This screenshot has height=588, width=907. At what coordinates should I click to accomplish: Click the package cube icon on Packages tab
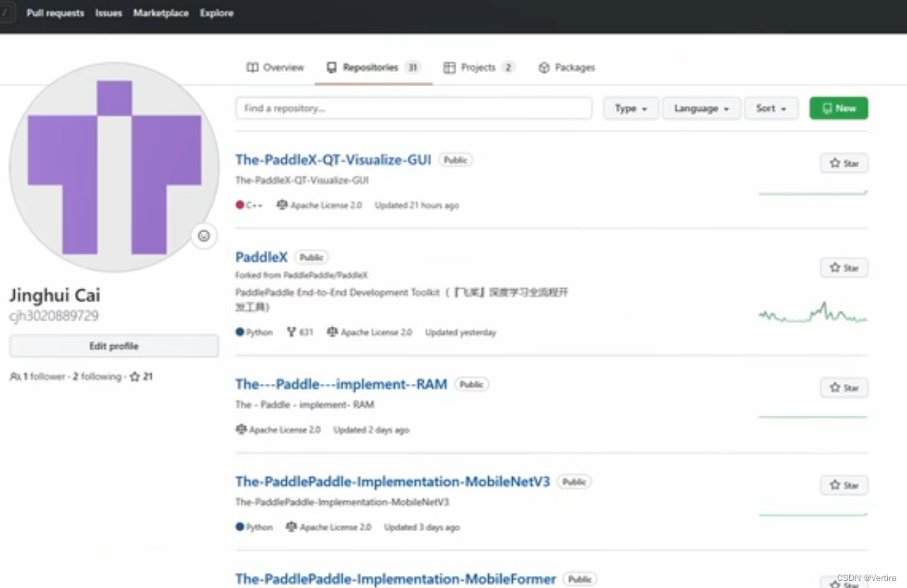coord(544,68)
